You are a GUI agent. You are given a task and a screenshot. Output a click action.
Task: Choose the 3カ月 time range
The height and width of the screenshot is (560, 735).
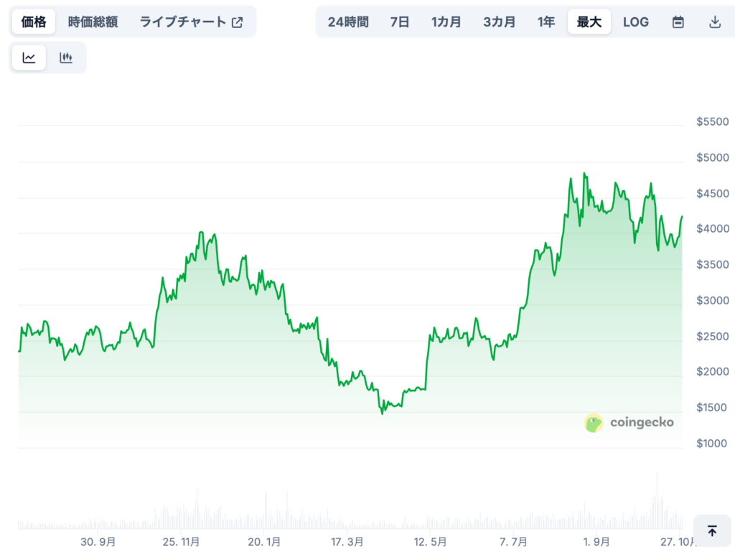point(500,22)
